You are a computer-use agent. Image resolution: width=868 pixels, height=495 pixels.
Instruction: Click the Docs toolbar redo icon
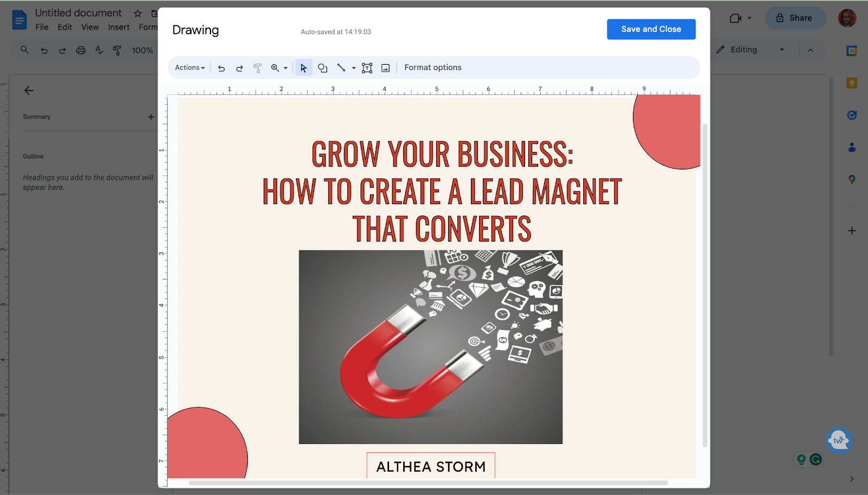tap(62, 50)
